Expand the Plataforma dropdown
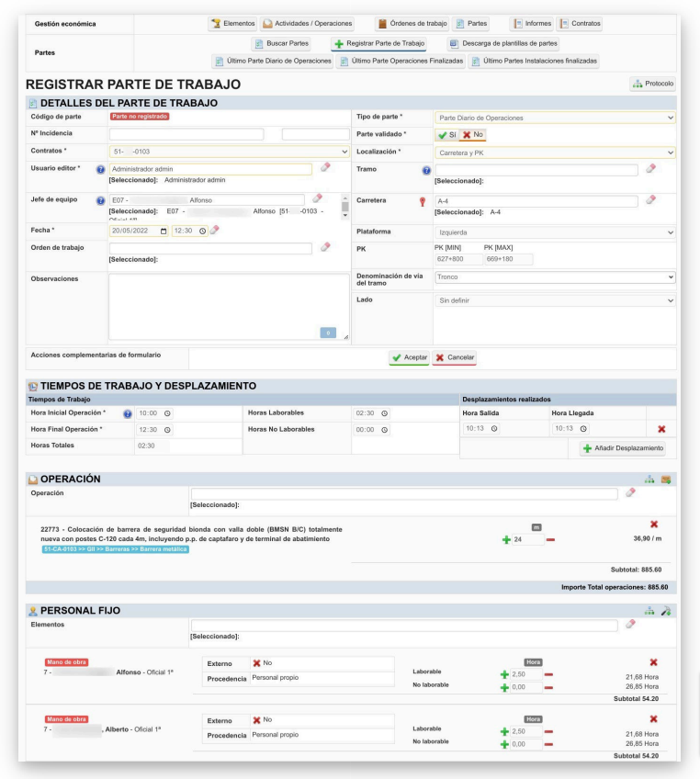 tap(555, 232)
